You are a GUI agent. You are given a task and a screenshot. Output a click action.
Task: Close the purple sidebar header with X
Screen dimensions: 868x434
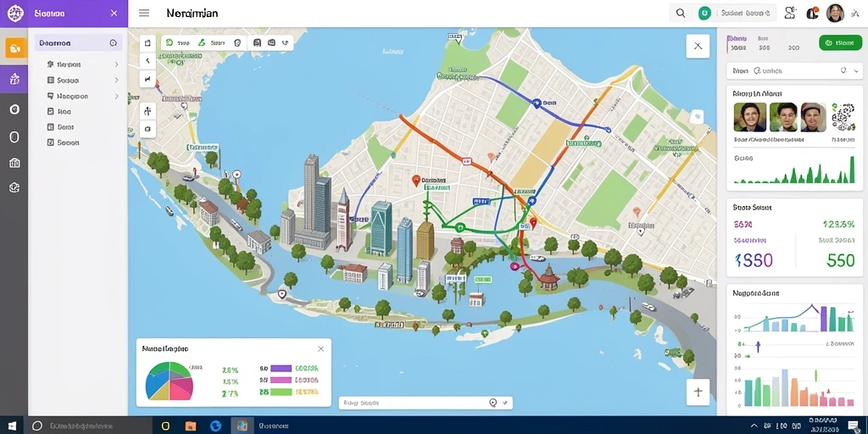[114, 14]
